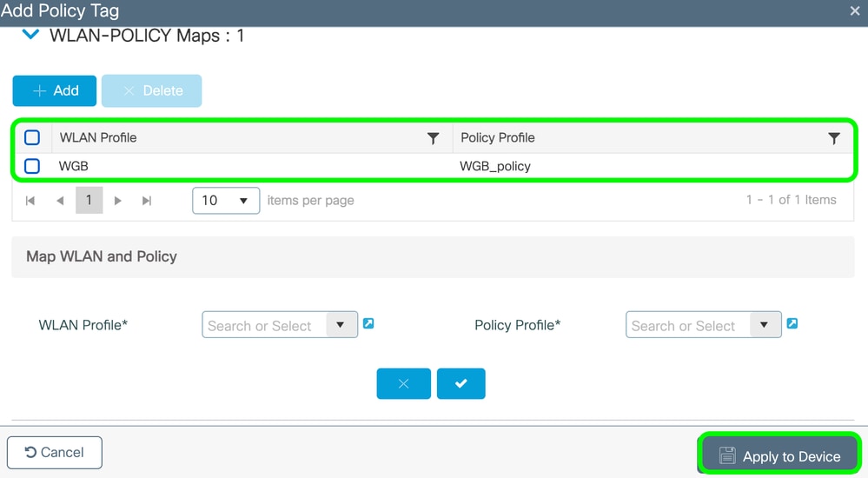Check the WGB row checkbox

[32, 166]
